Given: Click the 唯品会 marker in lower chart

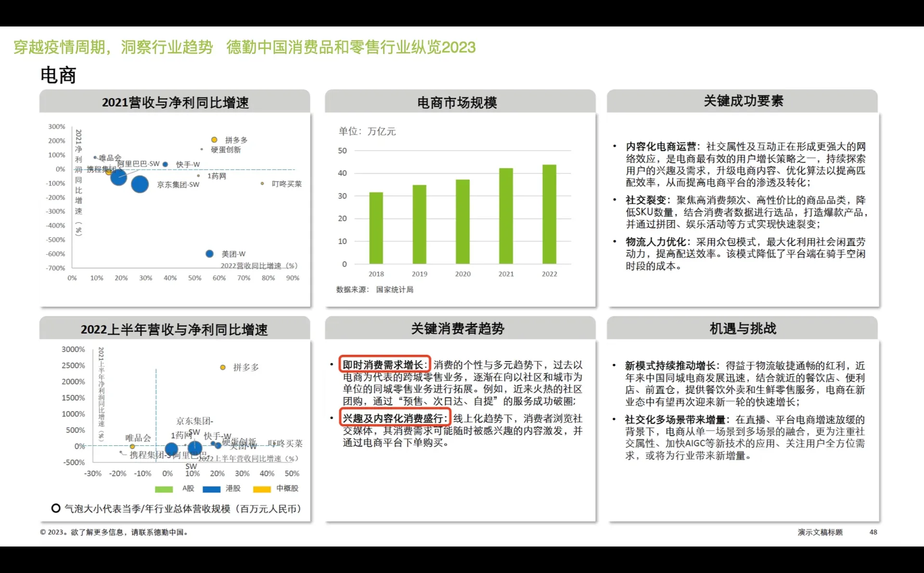Looking at the screenshot, I should point(132,446).
